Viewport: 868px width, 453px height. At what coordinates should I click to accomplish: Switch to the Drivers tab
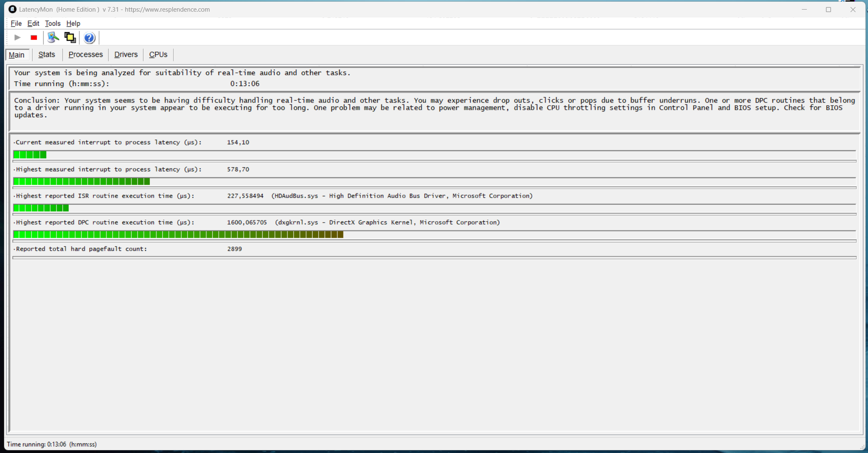tap(126, 54)
